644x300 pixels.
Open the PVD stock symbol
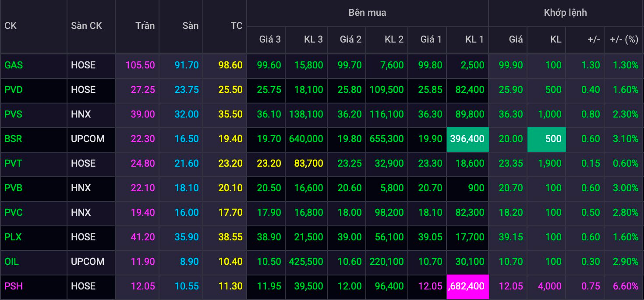[14, 89]
